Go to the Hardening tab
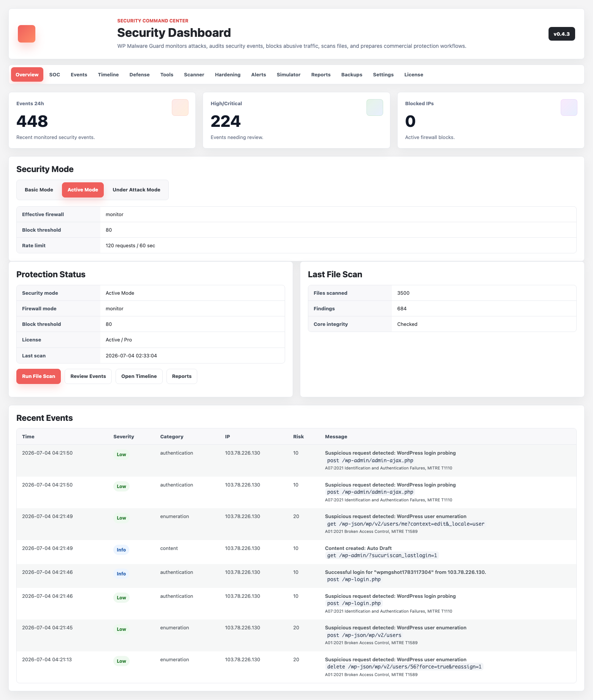 pos(228,74)
